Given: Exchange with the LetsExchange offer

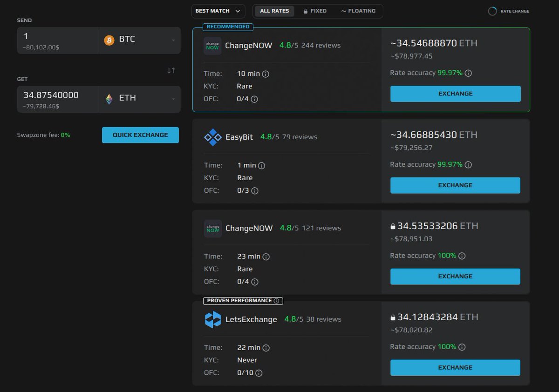Looking at the screenshot, I should (455, 368).
